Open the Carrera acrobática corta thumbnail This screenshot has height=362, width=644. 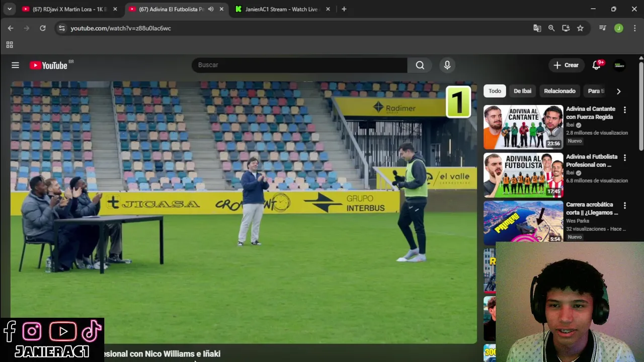click(x=523, y=223)
